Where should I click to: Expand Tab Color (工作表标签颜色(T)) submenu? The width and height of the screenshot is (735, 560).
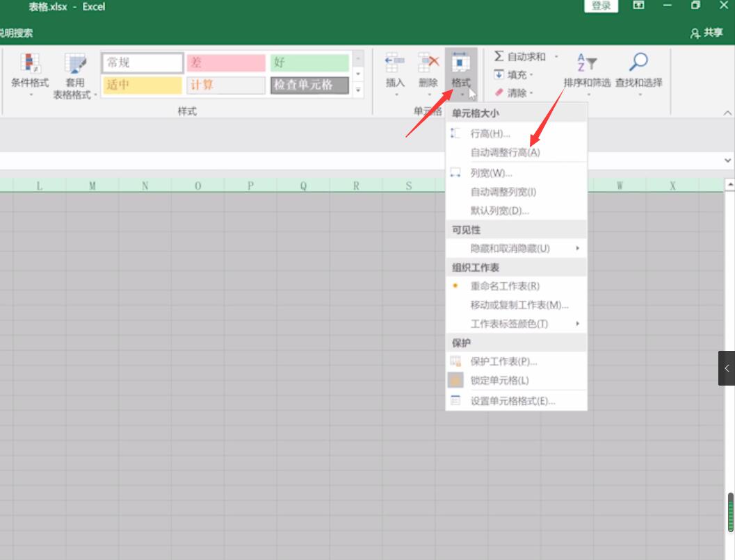516,324
